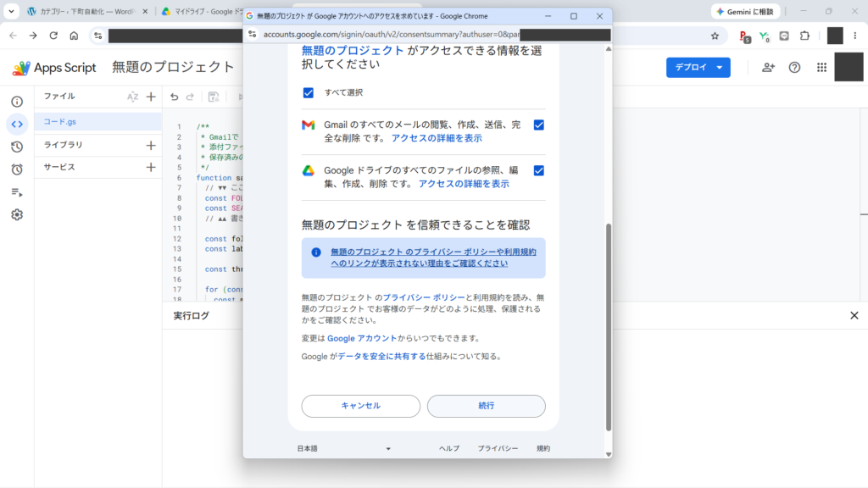Uncheck the Google Drive access checkbox

[538, 170]
